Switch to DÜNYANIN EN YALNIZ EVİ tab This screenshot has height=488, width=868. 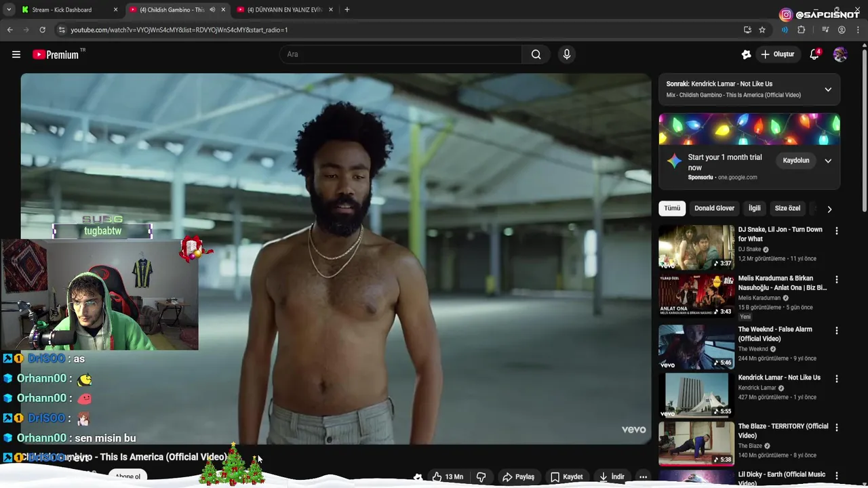click(284, 9)
